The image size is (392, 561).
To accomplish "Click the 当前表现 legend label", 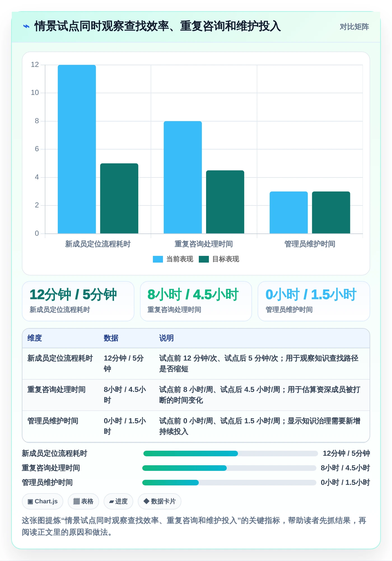I will 179,259.
